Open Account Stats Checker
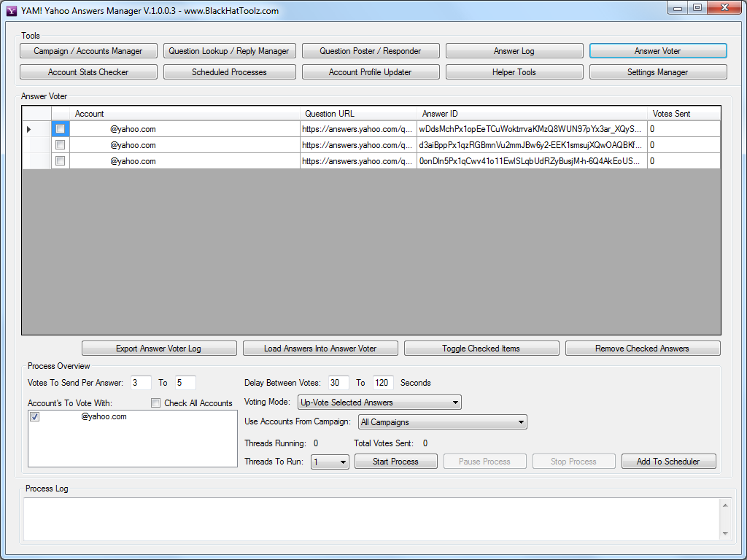Viewport: 747px width, 560px height. 88,72
